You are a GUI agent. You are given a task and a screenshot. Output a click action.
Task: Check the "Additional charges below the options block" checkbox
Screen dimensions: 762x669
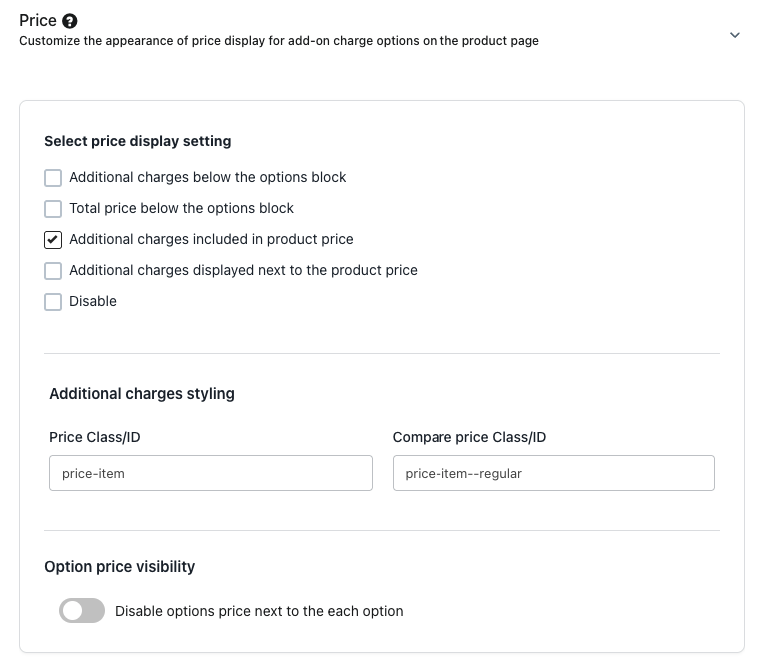pyautogui.click(x=53, y=178)
